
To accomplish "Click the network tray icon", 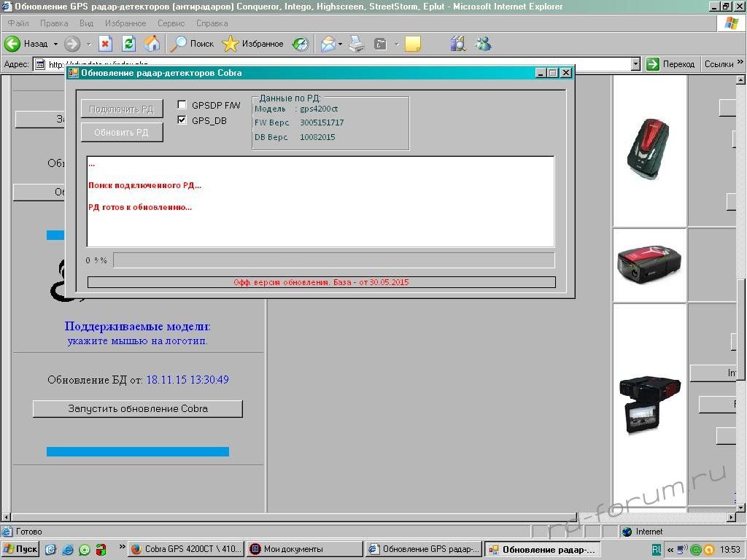I will pyautogui.click(x=683, y=550).
